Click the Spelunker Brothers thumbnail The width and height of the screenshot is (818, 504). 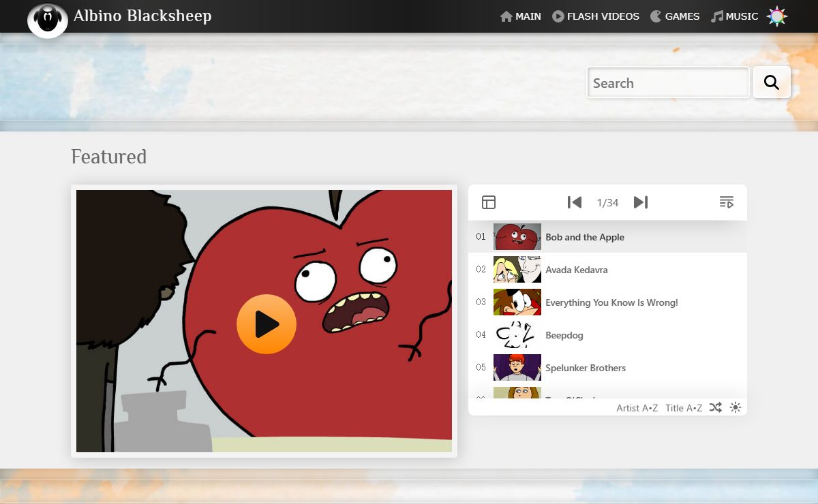point(517,368)
